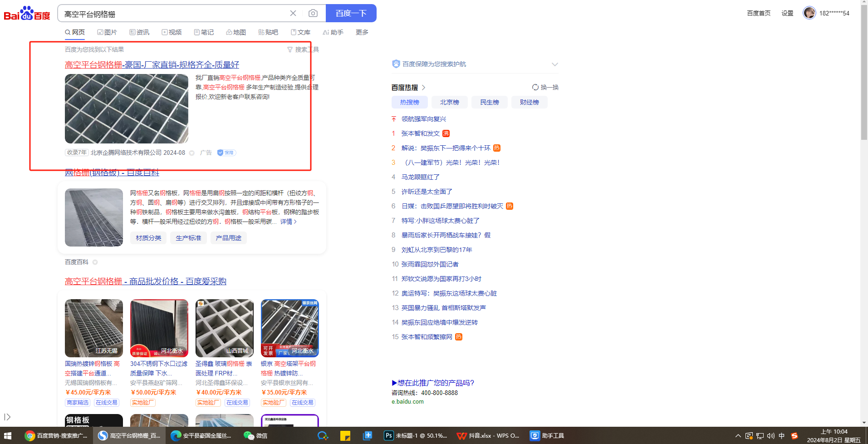Open 微信 from the taskbar
This screenshot has width=868, height=444.
[255, 436]
